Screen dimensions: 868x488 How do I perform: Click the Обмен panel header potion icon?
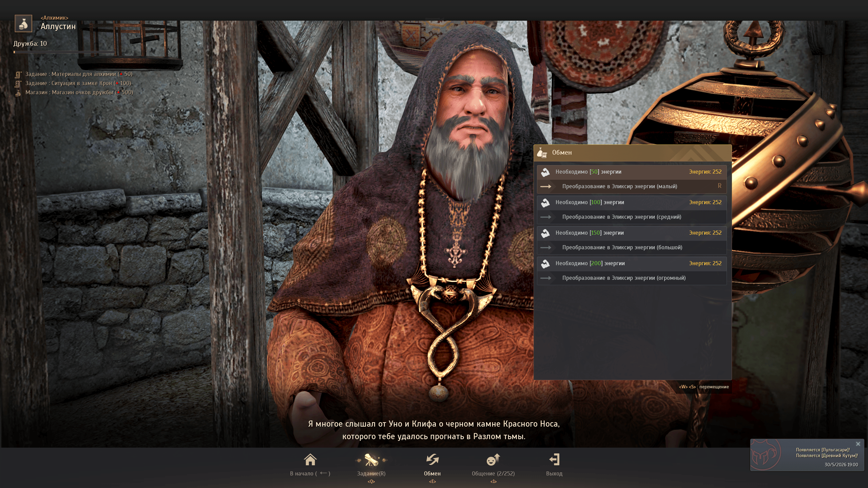[542, 153]
